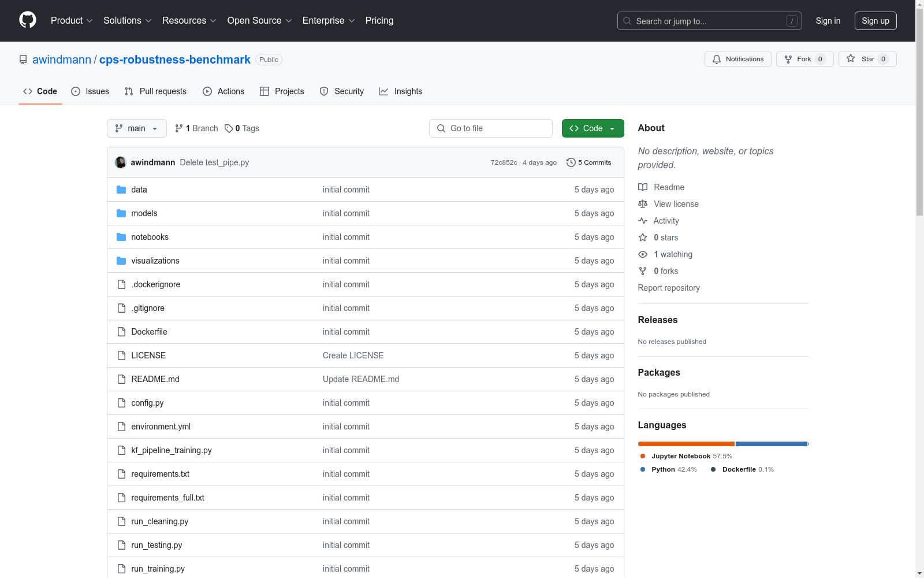The height and width of the screenshot is (578, 924).
Task: Click the commit history clock icon
Action: (x=571, y=162)
